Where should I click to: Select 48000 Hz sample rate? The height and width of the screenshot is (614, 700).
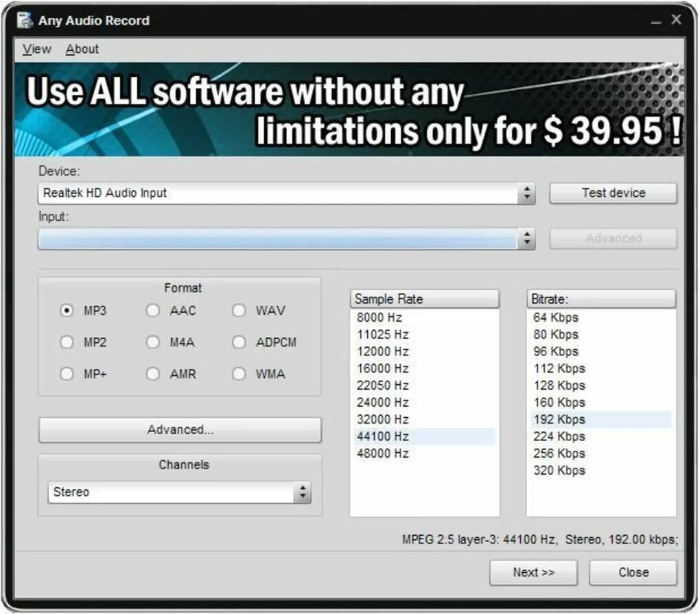click(382, 453)
